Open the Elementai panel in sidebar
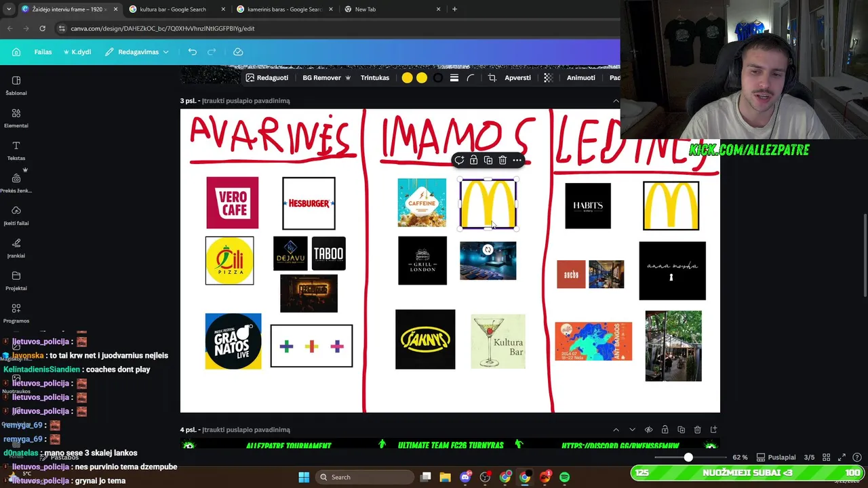 [16, 118]
